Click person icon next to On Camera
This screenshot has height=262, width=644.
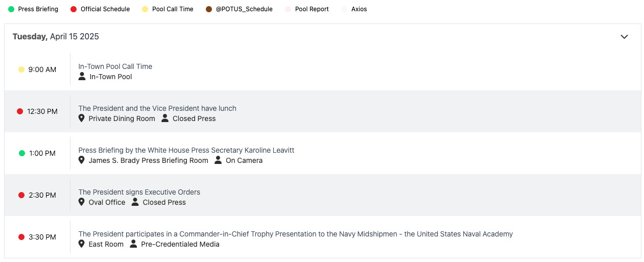[x=218, y=160]
